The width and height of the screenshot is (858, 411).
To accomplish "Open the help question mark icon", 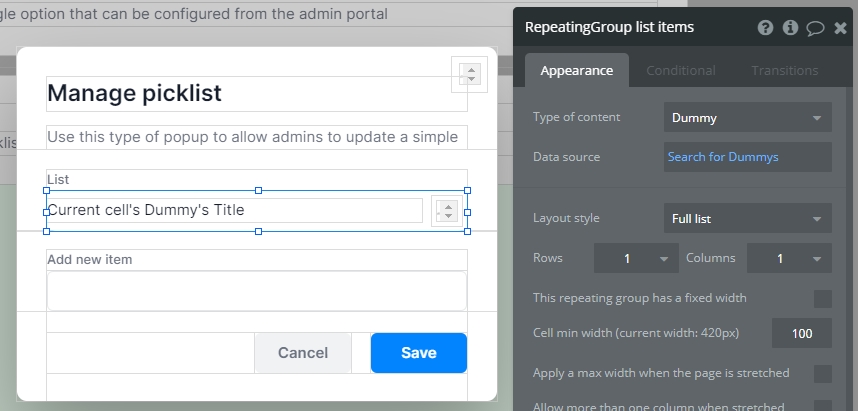I will 765,28.
